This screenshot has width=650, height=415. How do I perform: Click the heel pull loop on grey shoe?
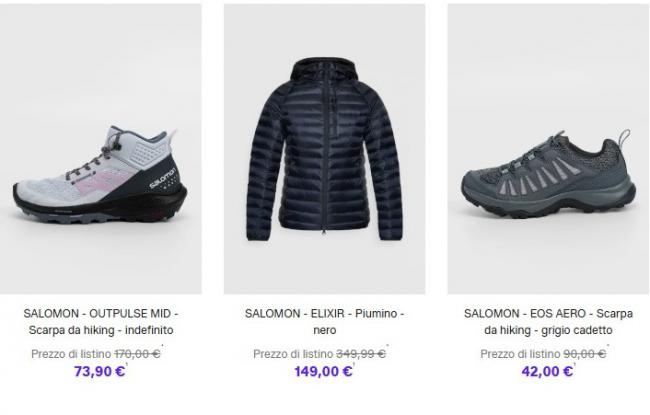(625, 138)
